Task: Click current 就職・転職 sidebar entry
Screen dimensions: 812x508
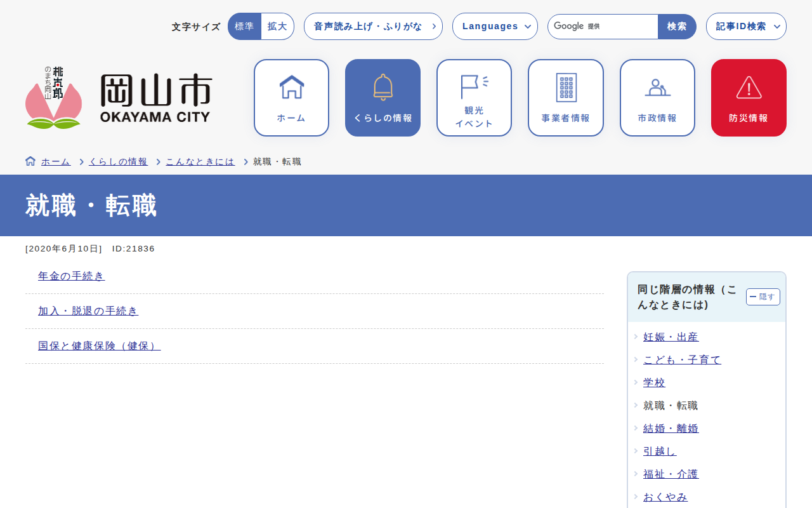Action: point(671,406)
